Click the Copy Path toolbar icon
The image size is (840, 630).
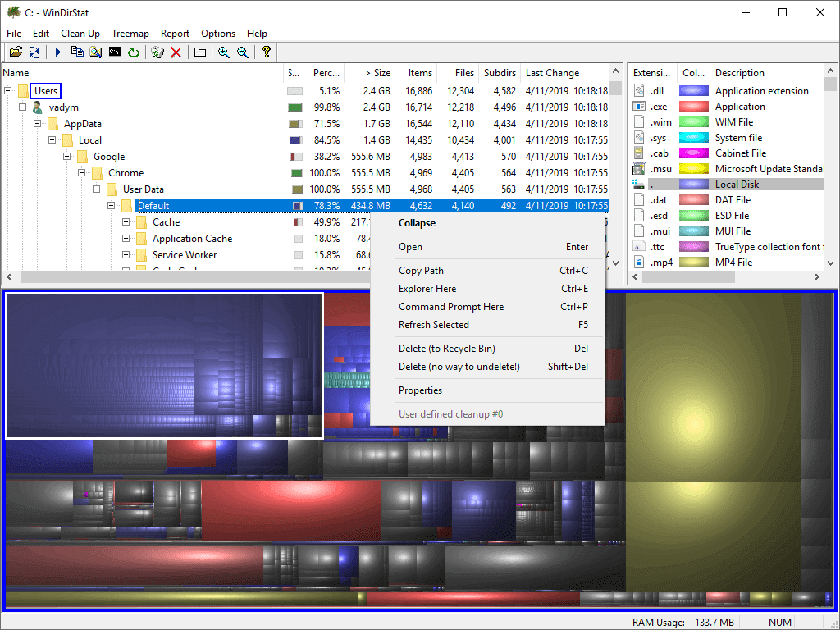click(77, 52)
